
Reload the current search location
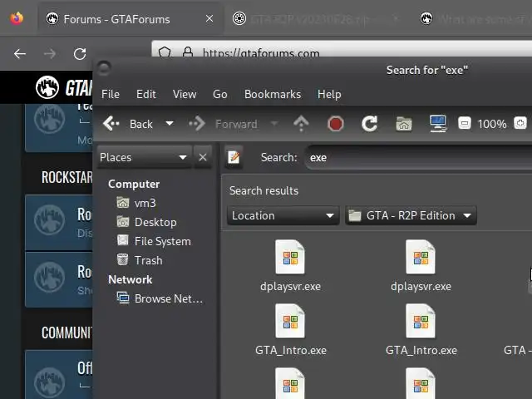tap(369, 124)
